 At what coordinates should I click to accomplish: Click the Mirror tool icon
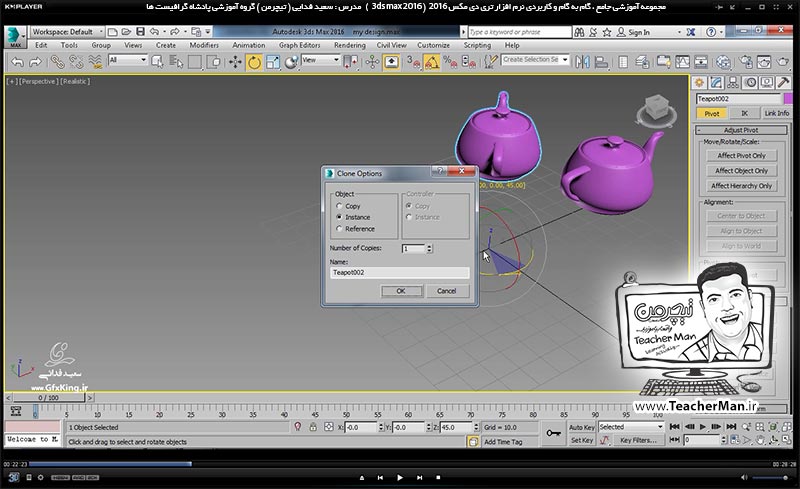582,62
